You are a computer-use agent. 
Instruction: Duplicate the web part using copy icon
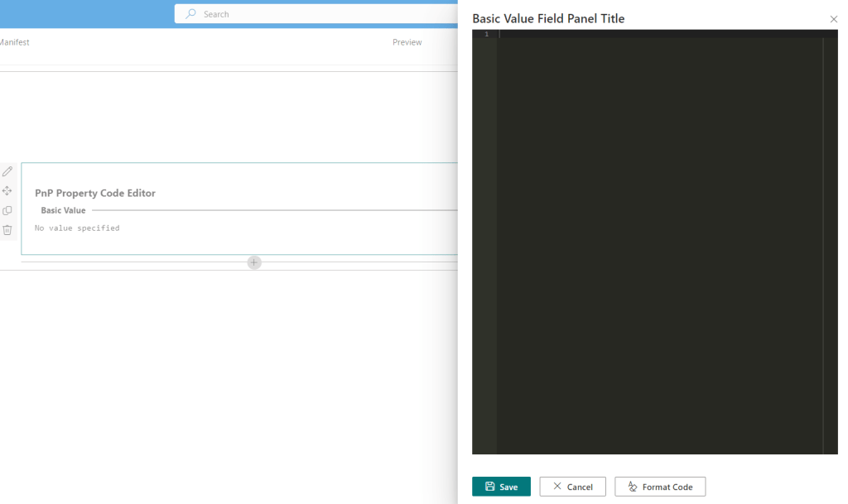(x=7, y=211)
